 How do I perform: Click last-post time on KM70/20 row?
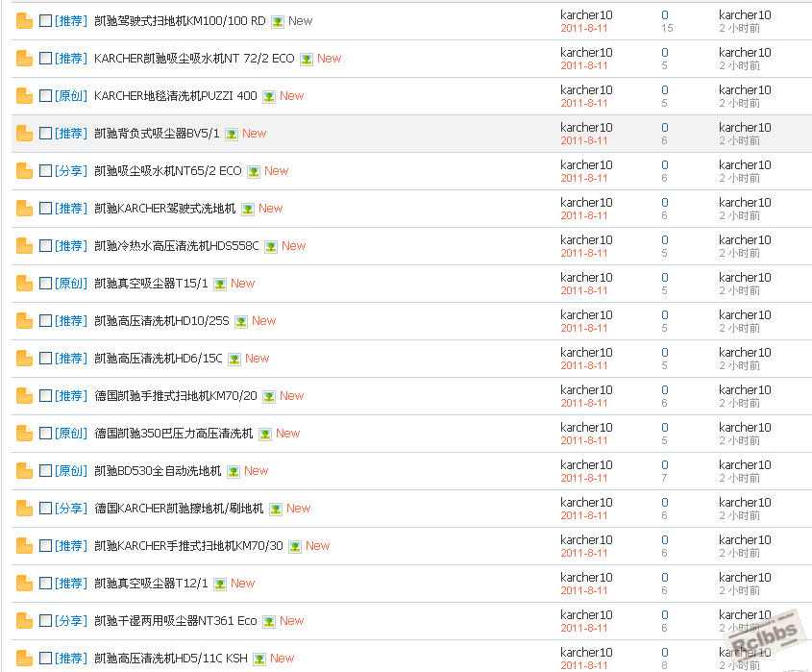pyautogui.click(x=739, y=403)
